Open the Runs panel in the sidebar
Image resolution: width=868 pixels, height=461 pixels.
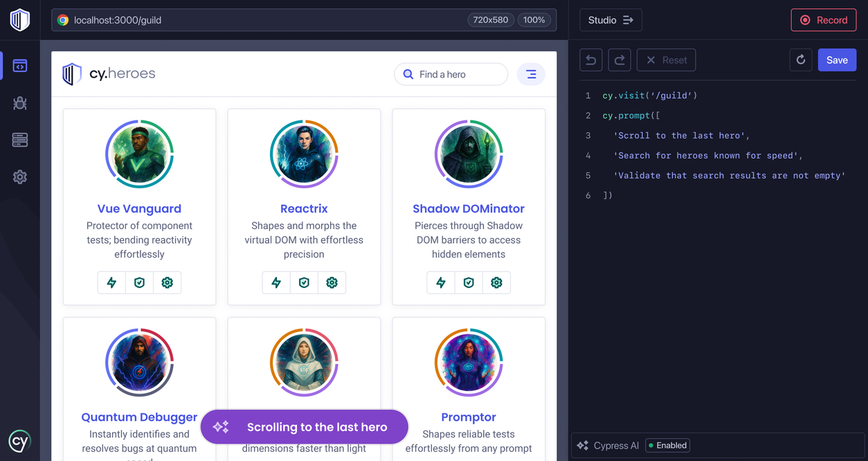[19, 140]
